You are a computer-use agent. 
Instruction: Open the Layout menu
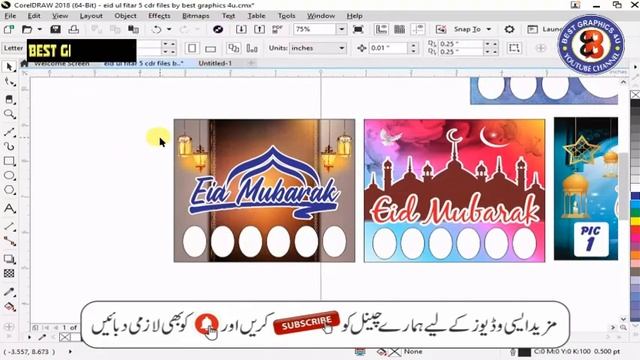pyautogui.click(x=91, y=16)
